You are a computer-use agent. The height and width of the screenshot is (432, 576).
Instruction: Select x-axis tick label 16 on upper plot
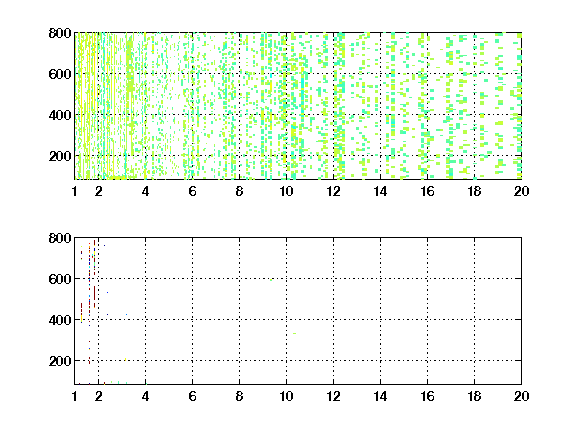[427, 191]
